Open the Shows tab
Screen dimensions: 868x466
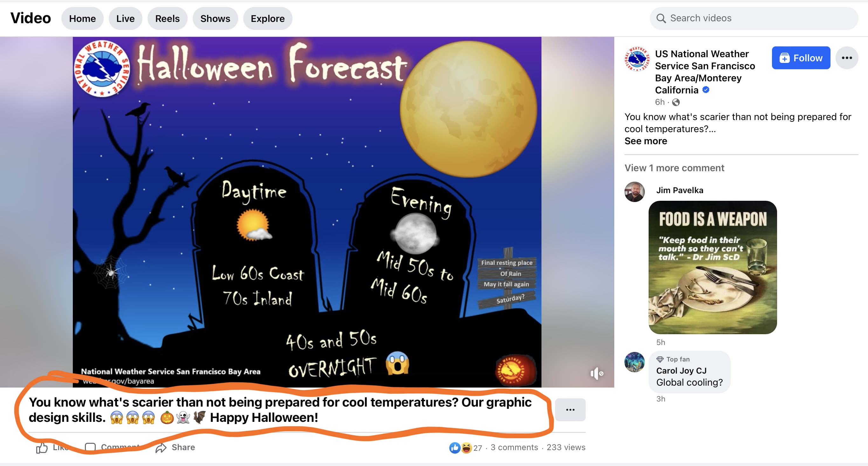pos(215,18)
